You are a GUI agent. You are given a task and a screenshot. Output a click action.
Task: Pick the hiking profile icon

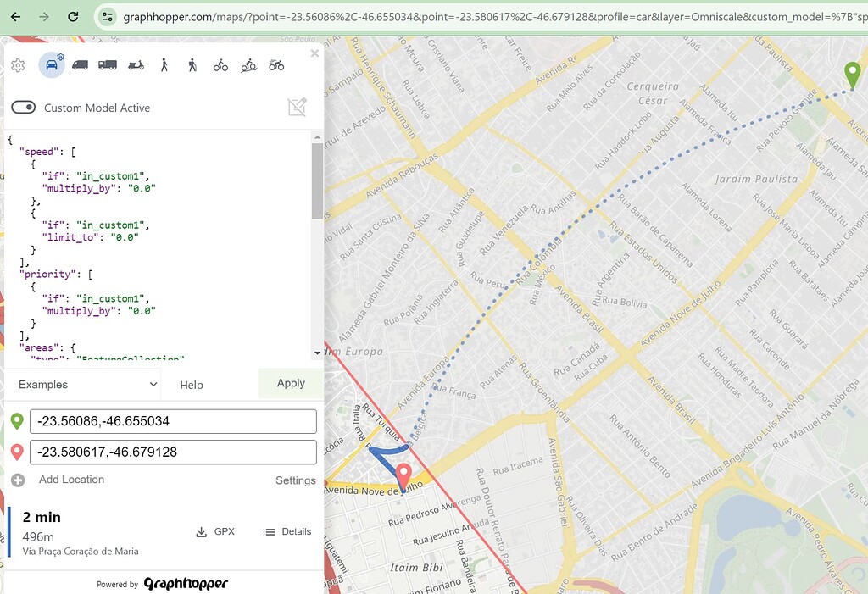coord(192,64)
